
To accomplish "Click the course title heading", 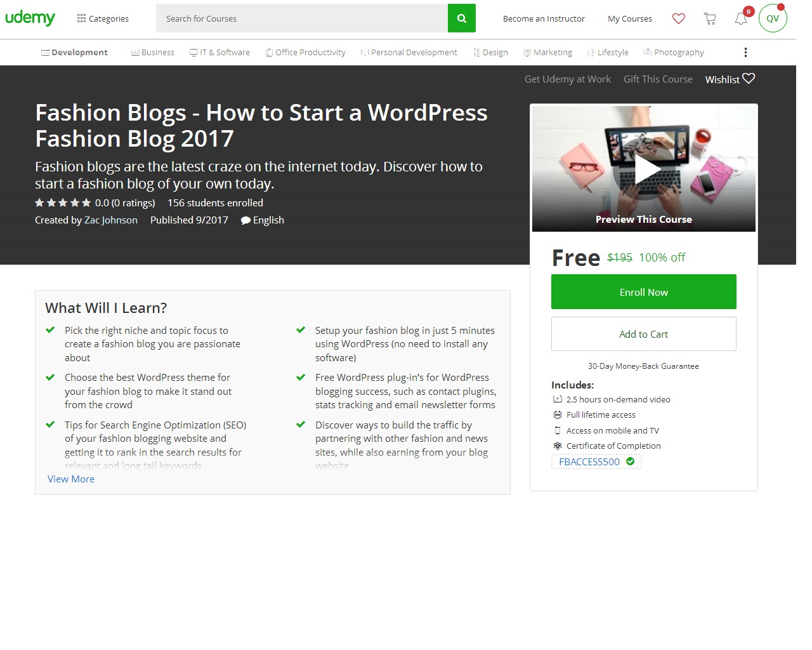I will click(x=261, y=125).
